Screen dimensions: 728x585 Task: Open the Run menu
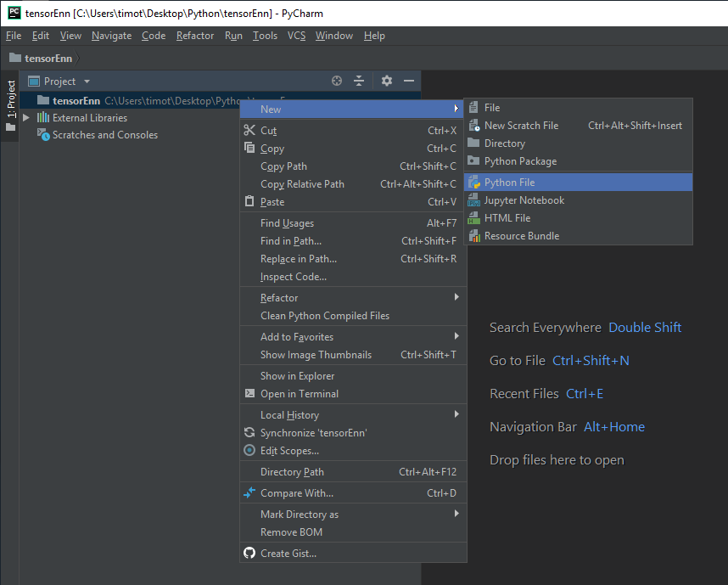pos(233,36)
